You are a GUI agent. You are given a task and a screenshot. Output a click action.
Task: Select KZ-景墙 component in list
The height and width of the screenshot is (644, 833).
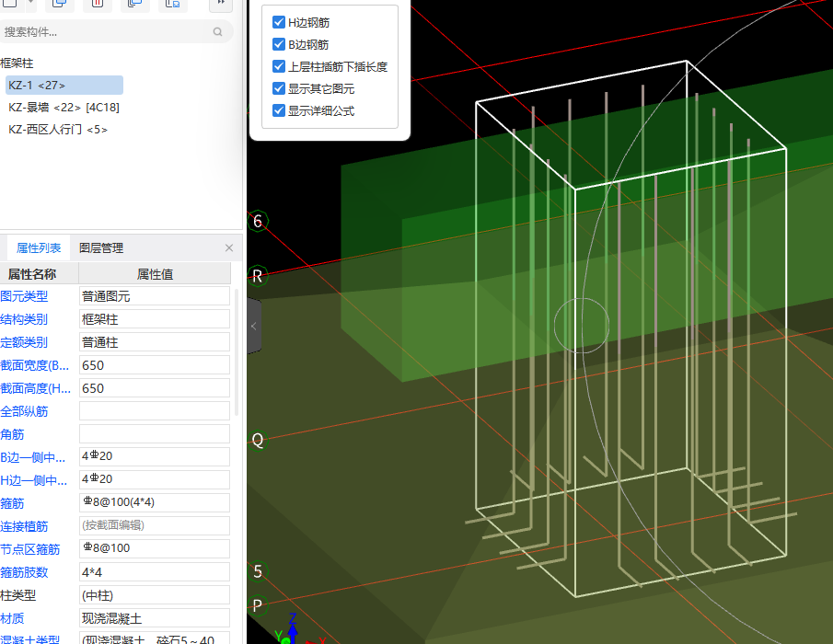click(x=64, y=108)
